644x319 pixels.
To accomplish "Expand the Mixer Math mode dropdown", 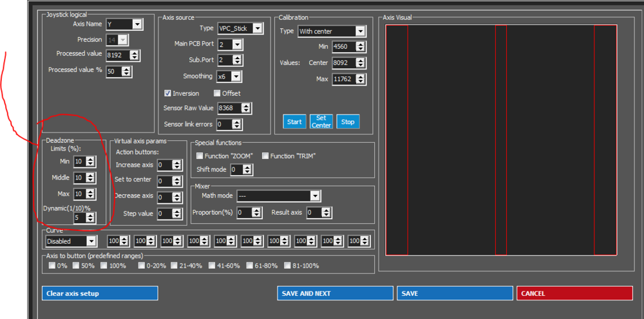I will (278, 196).
